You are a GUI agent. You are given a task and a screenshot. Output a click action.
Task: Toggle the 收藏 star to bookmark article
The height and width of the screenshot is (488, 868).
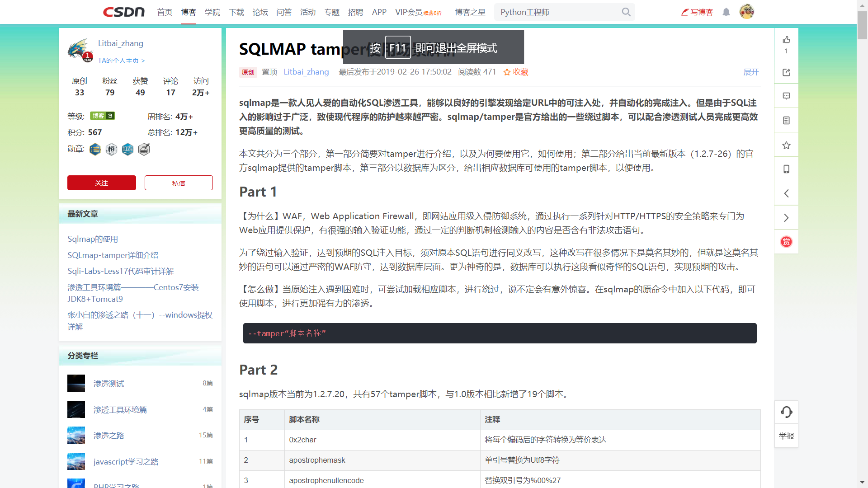point(516,72)
